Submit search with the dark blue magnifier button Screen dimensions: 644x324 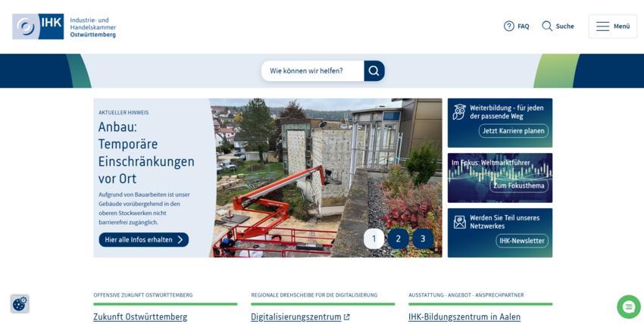click(x=374, y=71)
